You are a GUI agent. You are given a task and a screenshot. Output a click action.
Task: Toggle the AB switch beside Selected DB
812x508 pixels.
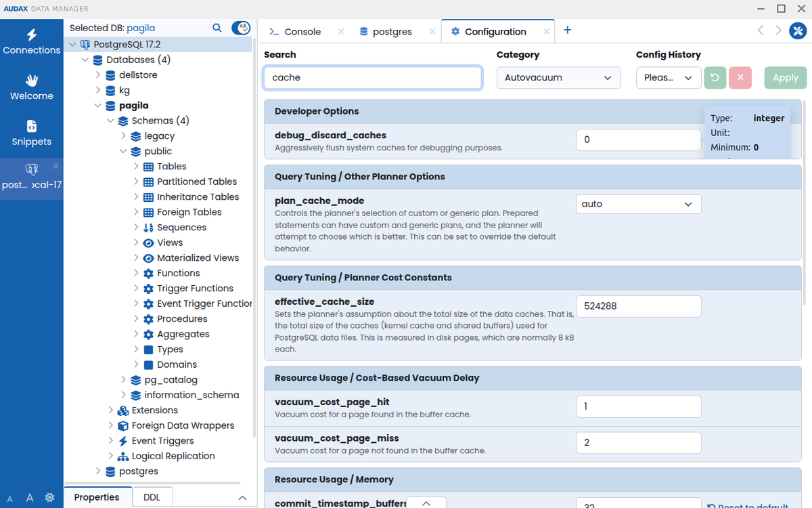point(241,28)
